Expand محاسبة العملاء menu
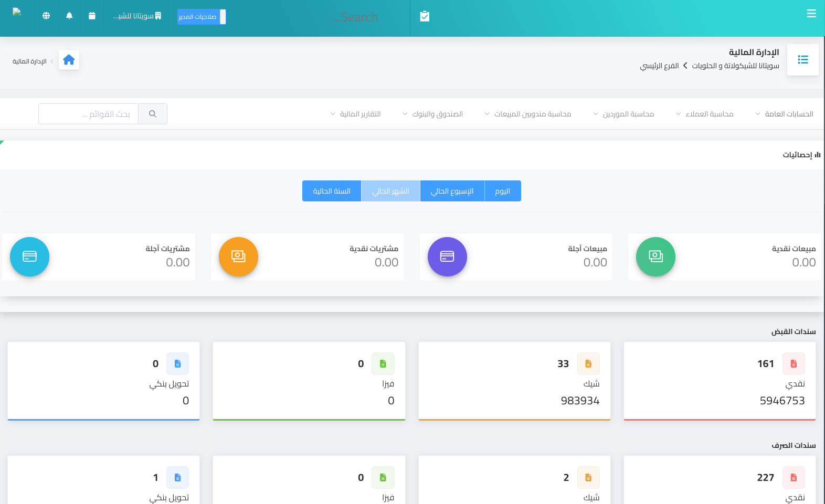825x504 pixels. 704,114
